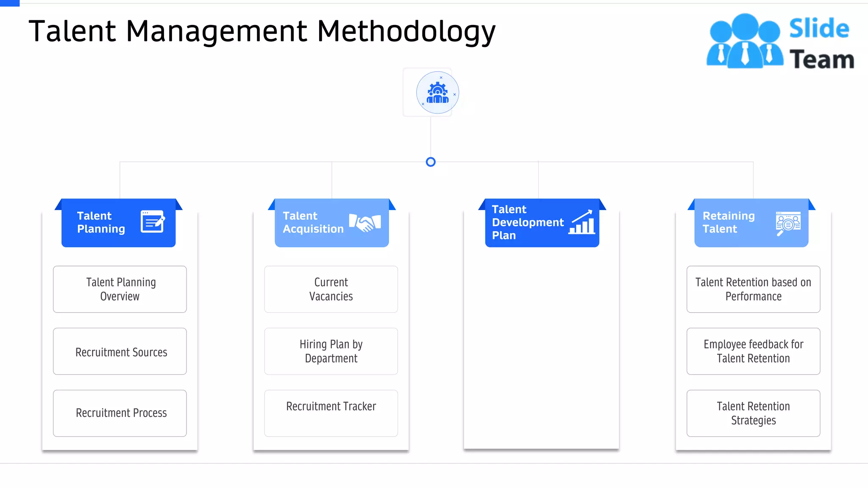
Task: Select the Talent Development Plan header
Action: coord(542,223)
